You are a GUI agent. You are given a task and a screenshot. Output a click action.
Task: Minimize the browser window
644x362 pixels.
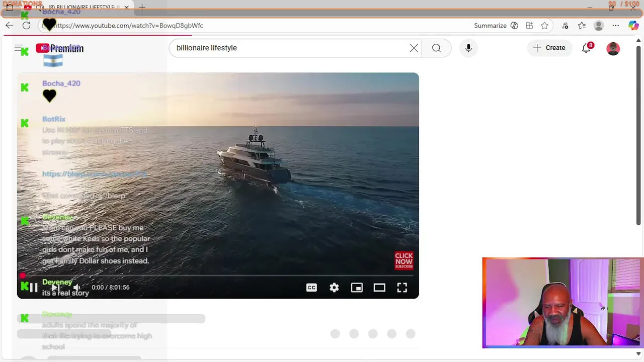(x=590, y=8)
